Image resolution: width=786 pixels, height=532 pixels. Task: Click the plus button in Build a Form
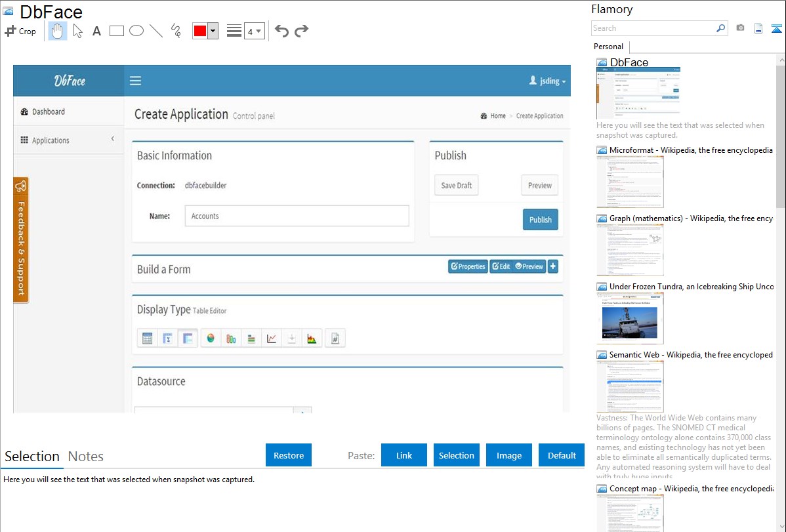553,266
